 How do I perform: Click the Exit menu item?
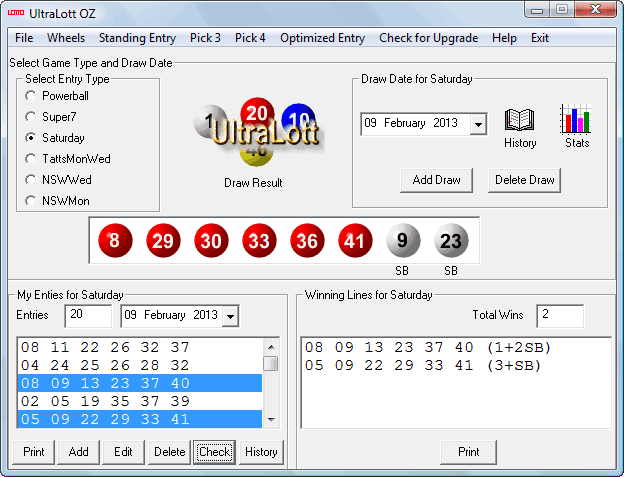pyautogui.click(x=540, y=38)
